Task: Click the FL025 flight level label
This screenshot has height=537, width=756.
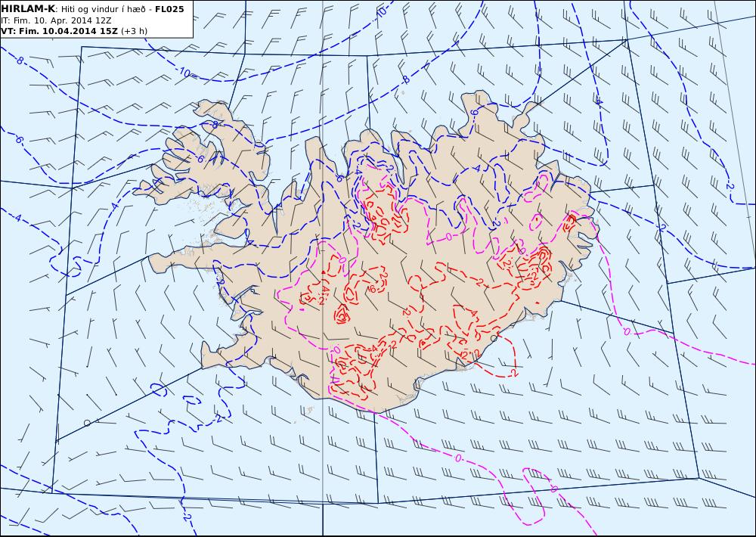Action: [x=169, y=9]
